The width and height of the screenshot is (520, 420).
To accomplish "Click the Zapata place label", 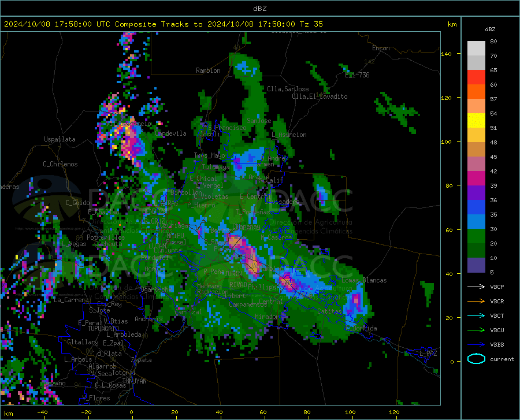I will tap(142, 360).
